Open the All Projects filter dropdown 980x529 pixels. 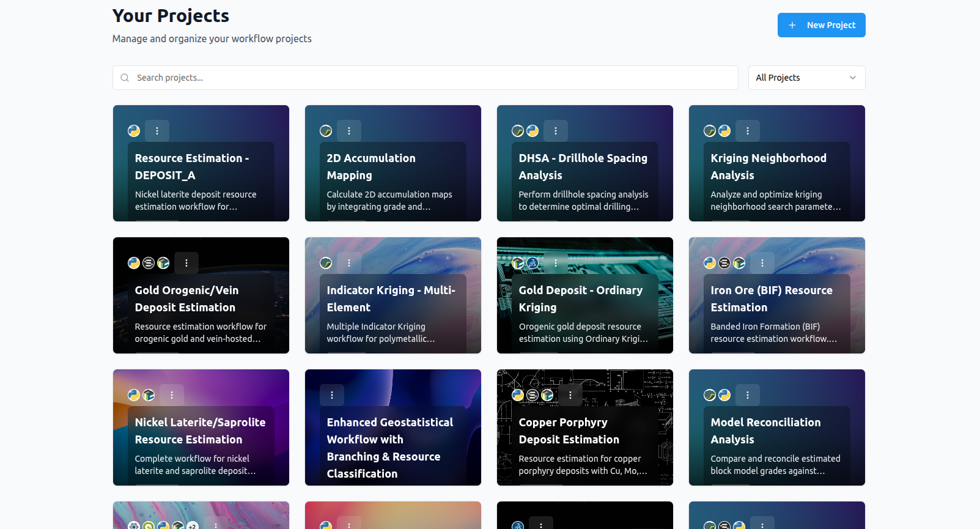pos(806,78)
